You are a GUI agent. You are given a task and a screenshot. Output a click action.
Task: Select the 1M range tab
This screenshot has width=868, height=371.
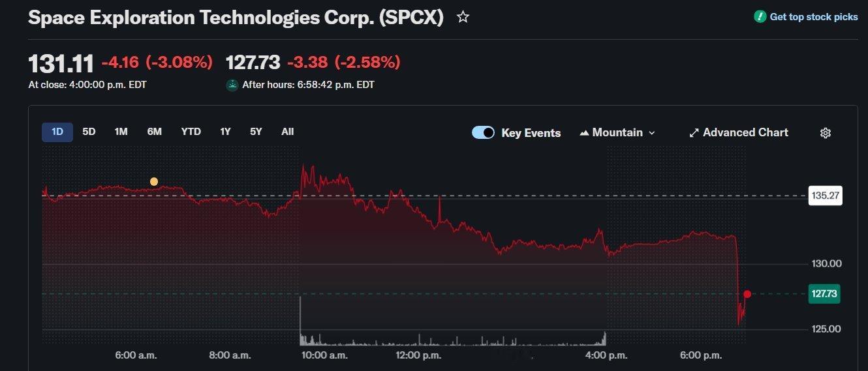point(121,132)
